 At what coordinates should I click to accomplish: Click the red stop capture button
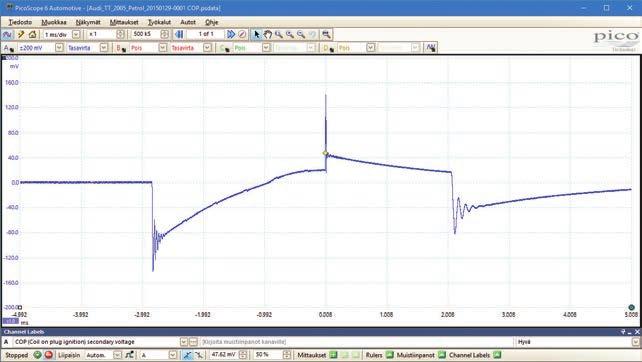[x=48, y=355]
